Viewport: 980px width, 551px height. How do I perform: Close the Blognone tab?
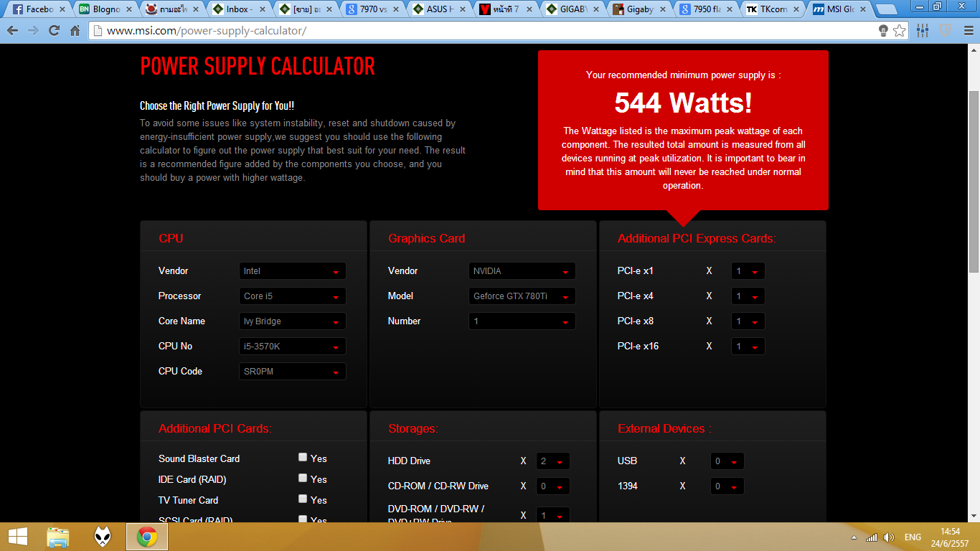click(x=129, y=9)
